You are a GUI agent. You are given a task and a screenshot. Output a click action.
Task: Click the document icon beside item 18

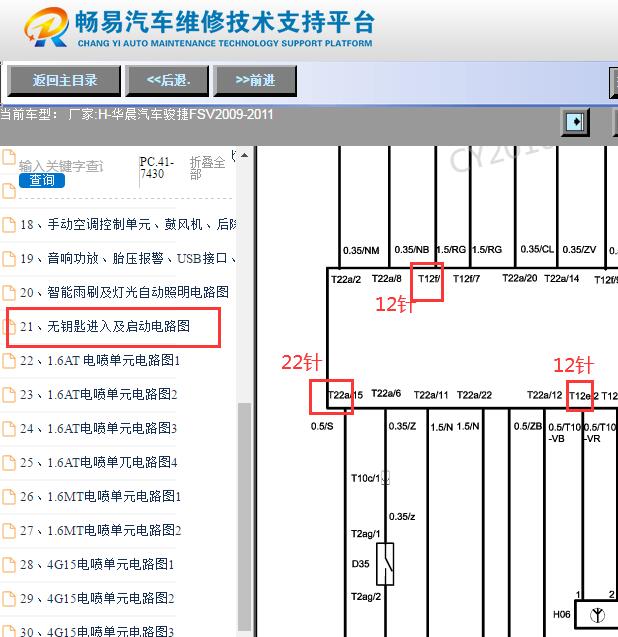(x=9, y=224)
